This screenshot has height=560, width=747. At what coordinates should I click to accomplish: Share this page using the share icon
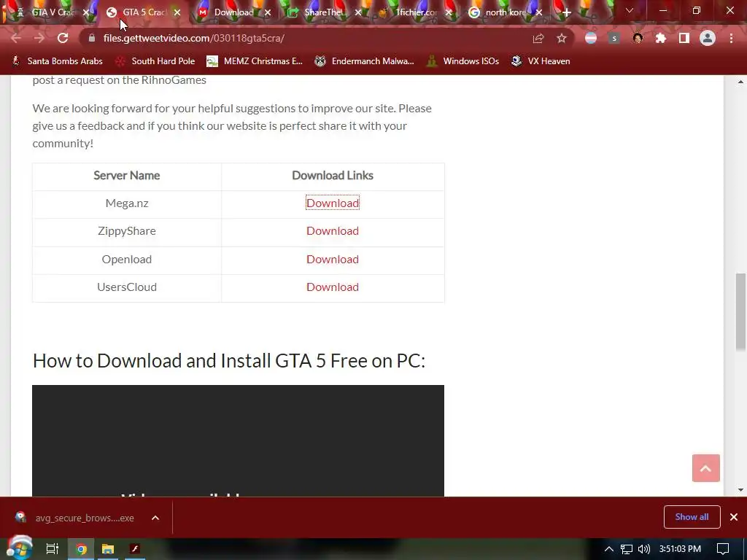538,38
